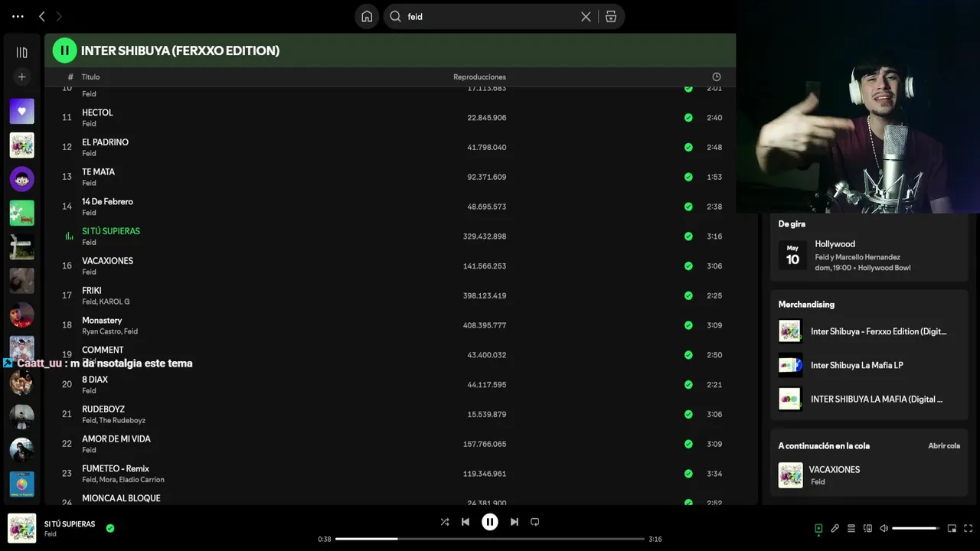Pause playback in bottom player

pyautogui.click(x=490, y=522)
